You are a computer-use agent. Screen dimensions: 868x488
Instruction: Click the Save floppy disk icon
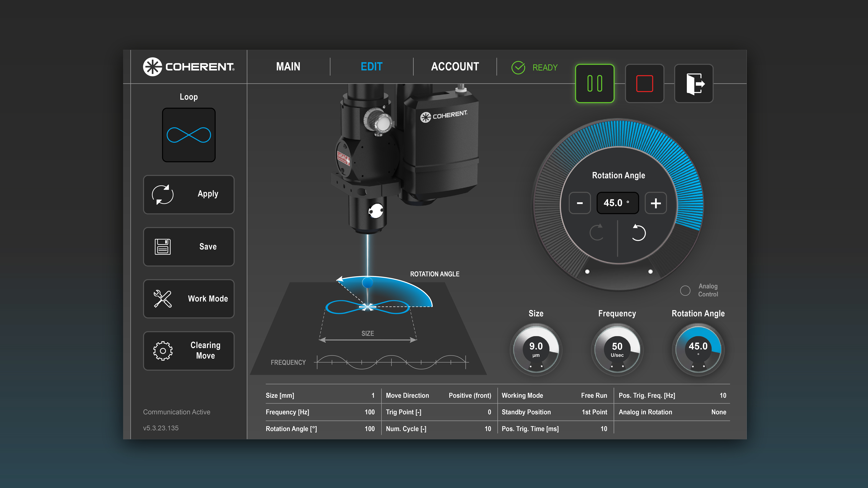pyautogui.click(x=162, y=247)
